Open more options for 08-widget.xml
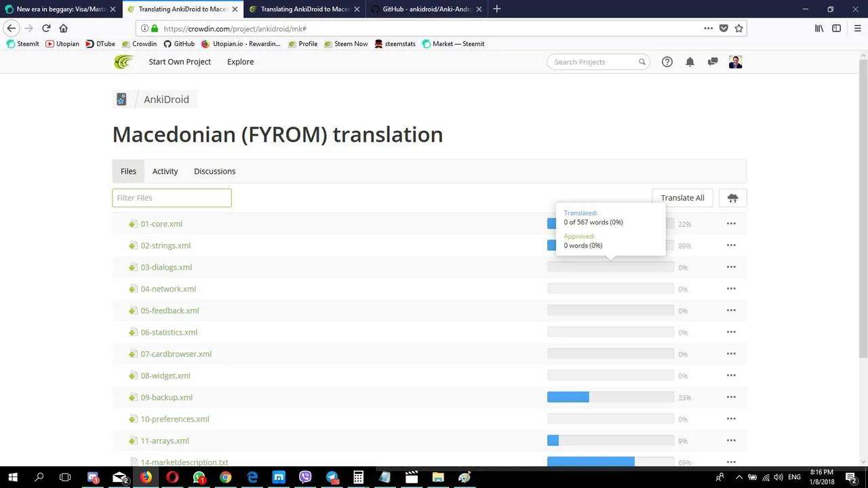This screenshot has width=868, height=488. click(731, 375)
